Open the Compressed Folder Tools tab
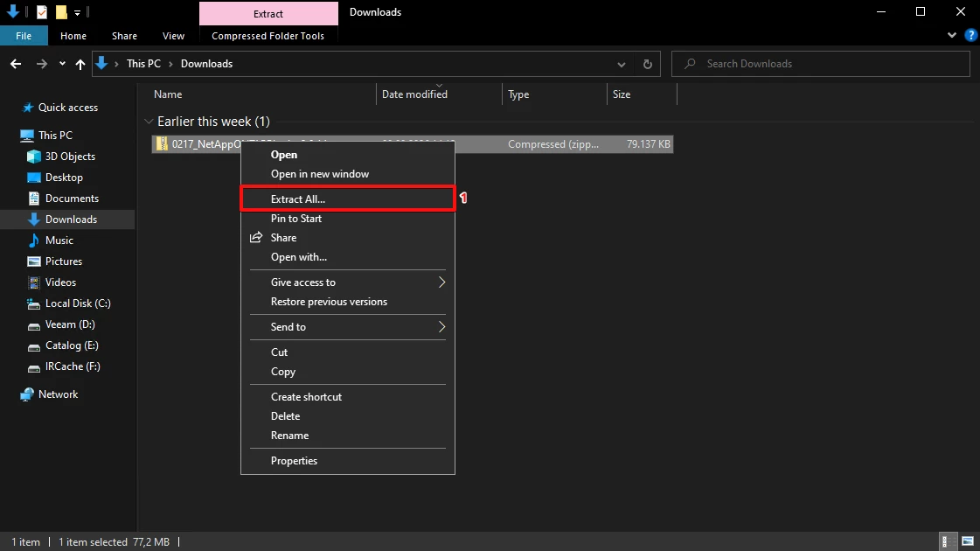This screenshot has width=980, height=551. pyautogui.click(x=268, y=36)
